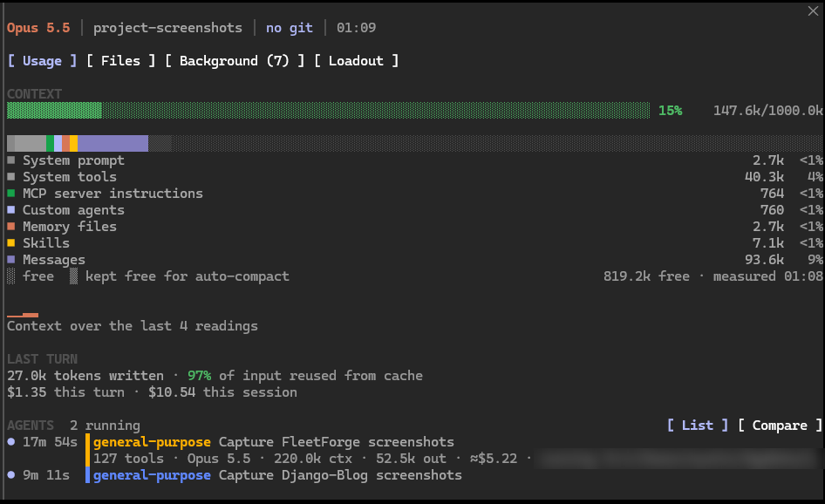This screenshot has height=504, width=825.
Task: Click the yellow Skills legend square
Action: tap(11, 243)
